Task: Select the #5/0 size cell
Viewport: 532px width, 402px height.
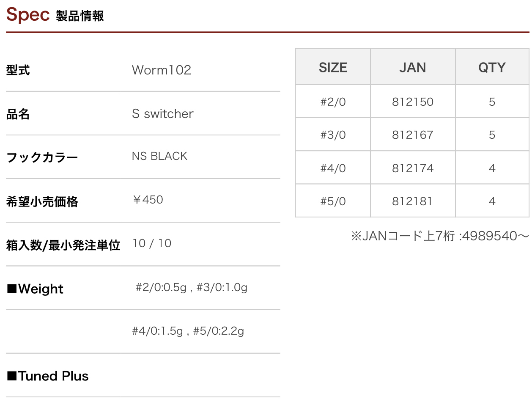Action: [x=333, y=201]
